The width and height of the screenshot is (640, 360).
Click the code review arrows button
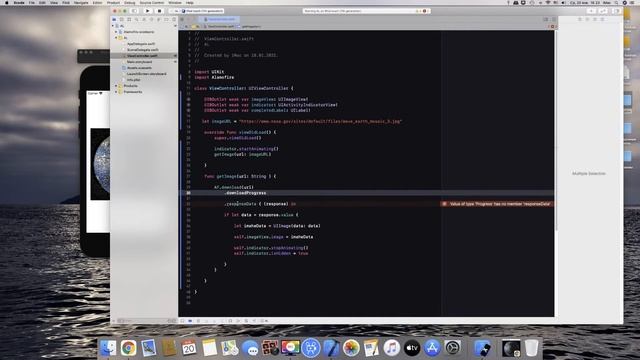pos(604,11)
